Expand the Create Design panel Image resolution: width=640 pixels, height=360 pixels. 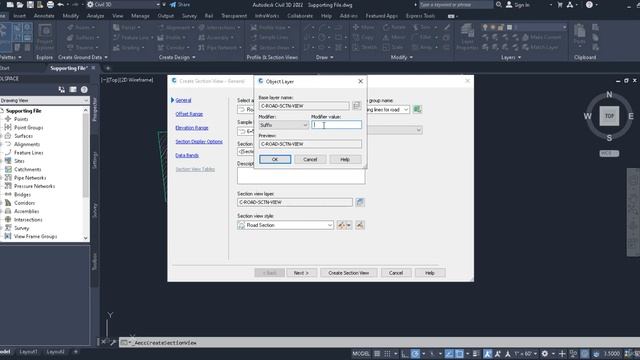pyautogui.click(x=177, y=58)
